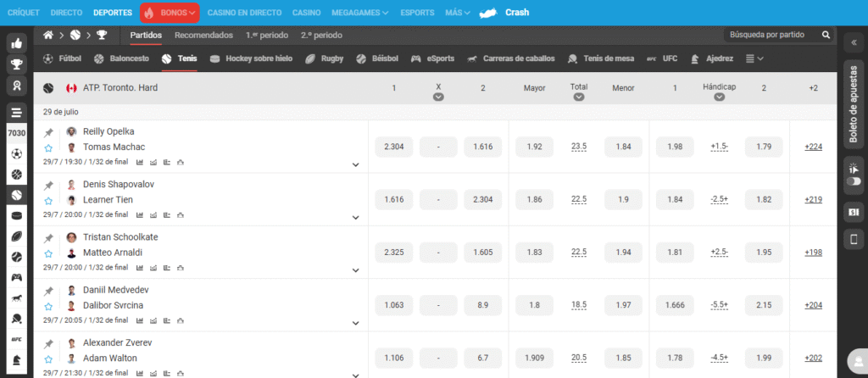Open the last stats icon in Schoolkate row
Screen dimensions: 868x378
point(180,268)
